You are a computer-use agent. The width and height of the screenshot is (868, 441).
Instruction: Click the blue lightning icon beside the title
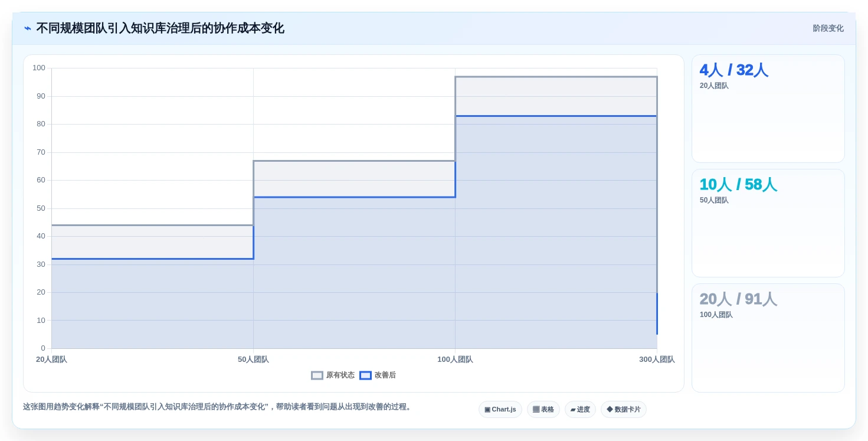pos(27,28)
